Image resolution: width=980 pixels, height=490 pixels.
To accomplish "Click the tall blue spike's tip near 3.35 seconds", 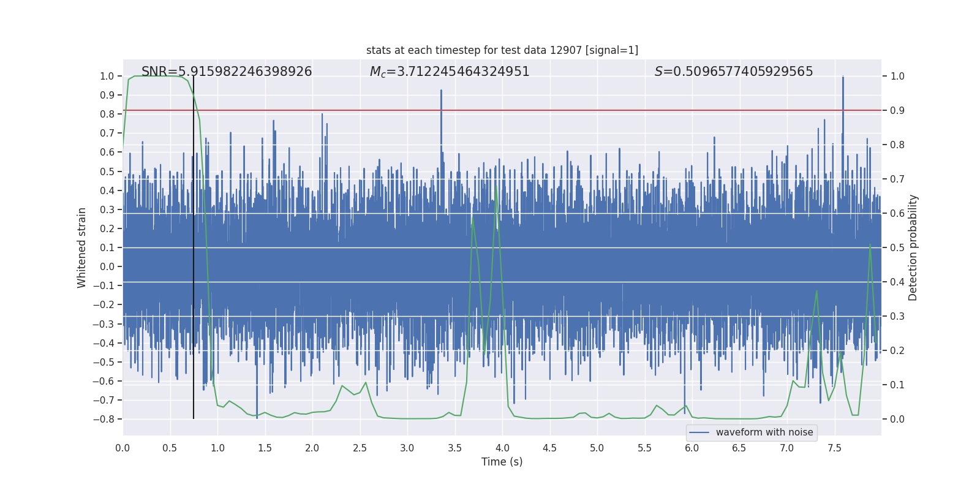I will pos(441,91).
